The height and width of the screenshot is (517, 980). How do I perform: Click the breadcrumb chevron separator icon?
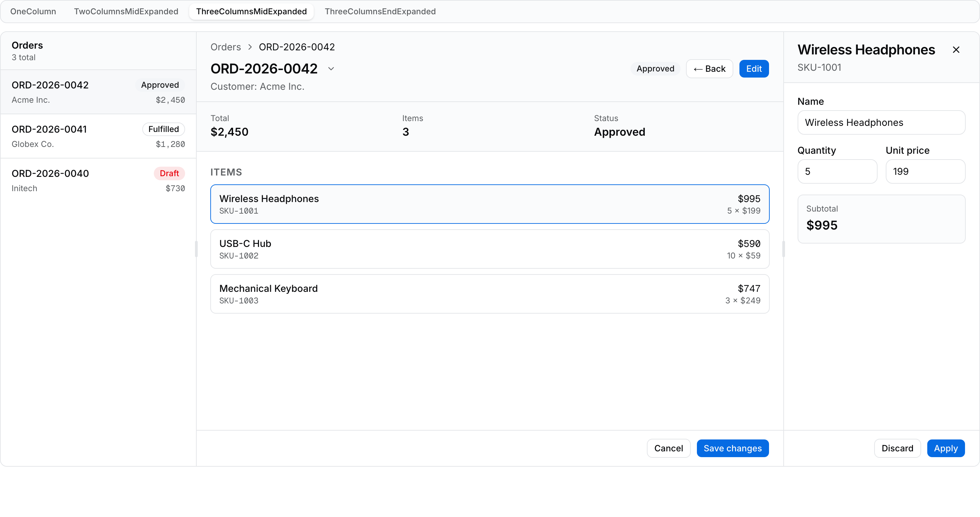point(250,47)
